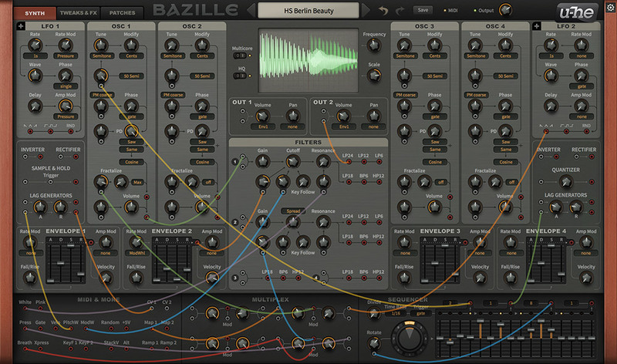Viewport: 617px width, 364px height.
Task: Open the OUT 1 Volume Env1 selector
Action: coord(261,125)
